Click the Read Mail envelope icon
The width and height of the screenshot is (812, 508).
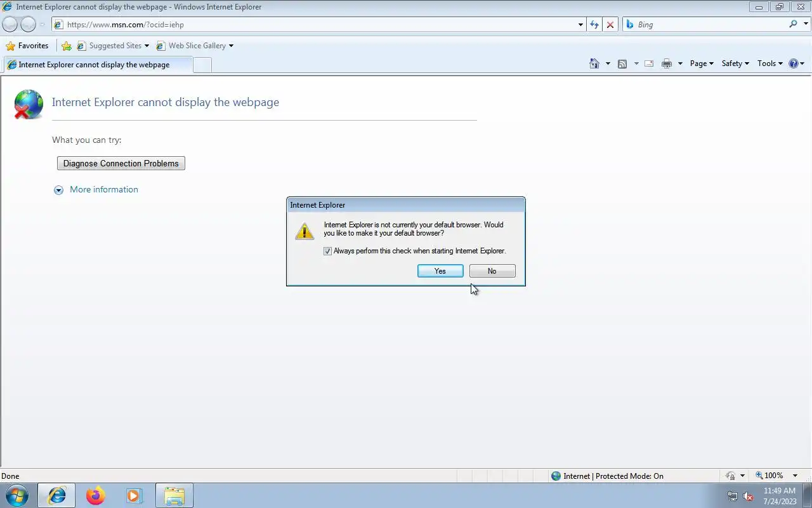coord(649,63)
